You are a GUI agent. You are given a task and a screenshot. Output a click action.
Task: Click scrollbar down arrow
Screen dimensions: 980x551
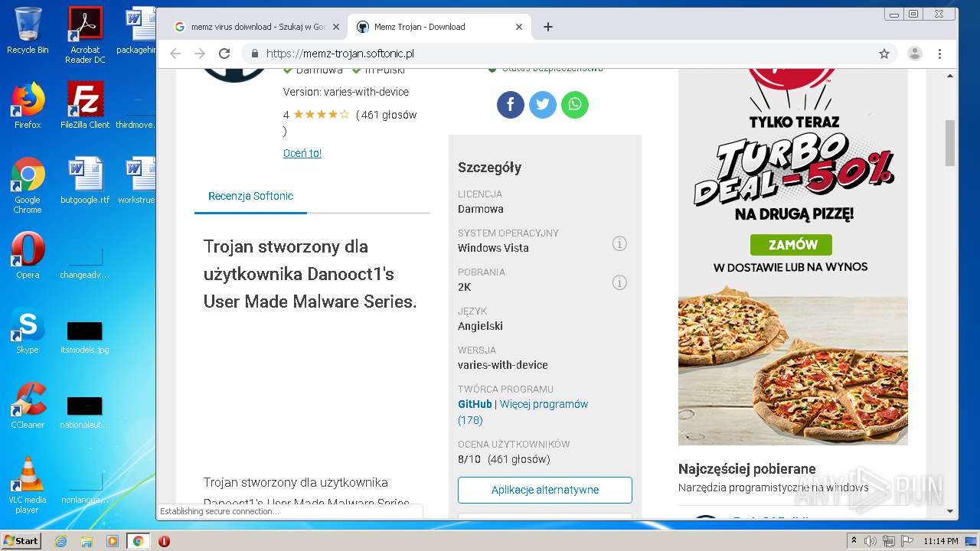[950, 510]
